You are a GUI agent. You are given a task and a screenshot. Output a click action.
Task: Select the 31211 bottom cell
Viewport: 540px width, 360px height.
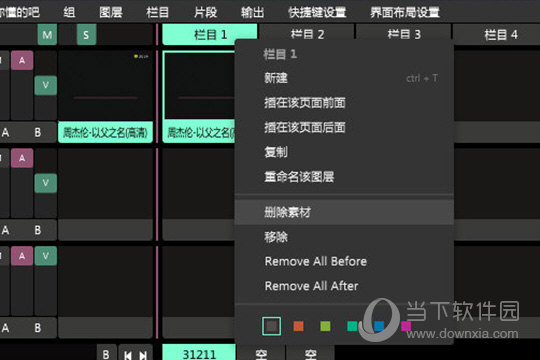pyautogui.click(x=199, y=353)
